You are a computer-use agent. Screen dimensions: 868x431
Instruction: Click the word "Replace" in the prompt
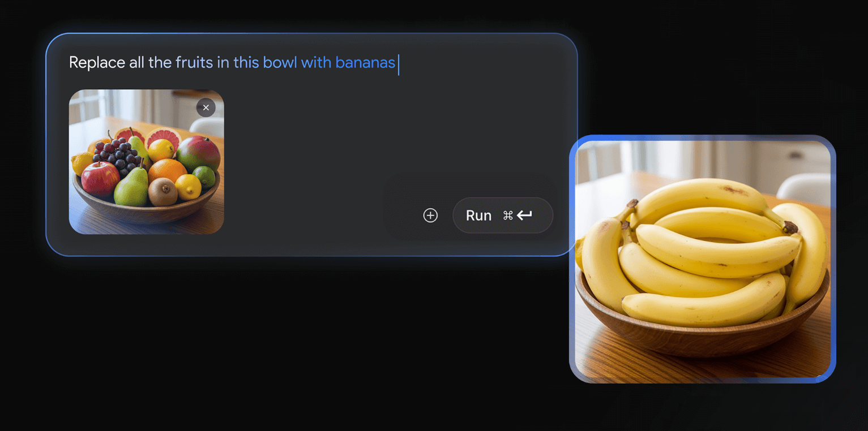(x=97, y=63)
